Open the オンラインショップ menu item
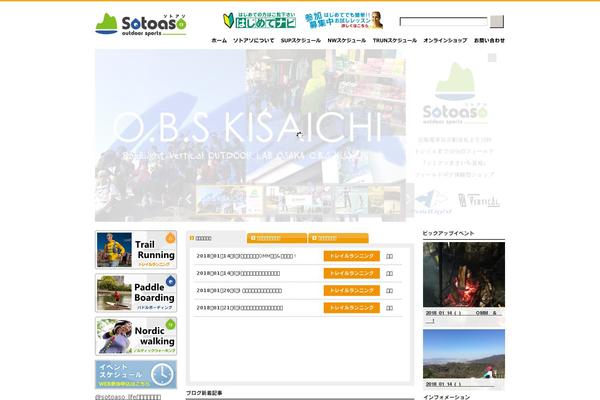This screenshot has height=400, width=600. (x=445, y=40)
